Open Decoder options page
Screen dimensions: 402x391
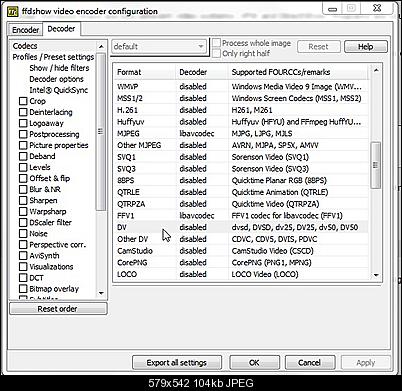56,79
